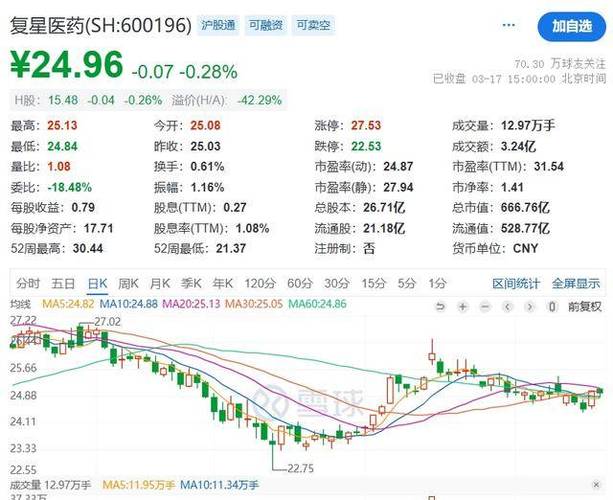Click the MA5:24.82 moving average label
613x500 pixels.
point(68,304)
